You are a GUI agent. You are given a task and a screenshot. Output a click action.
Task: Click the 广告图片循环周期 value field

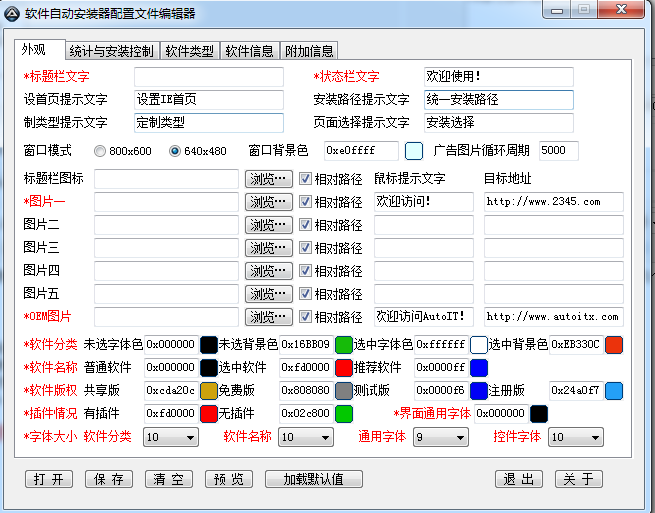pos(566,151)
